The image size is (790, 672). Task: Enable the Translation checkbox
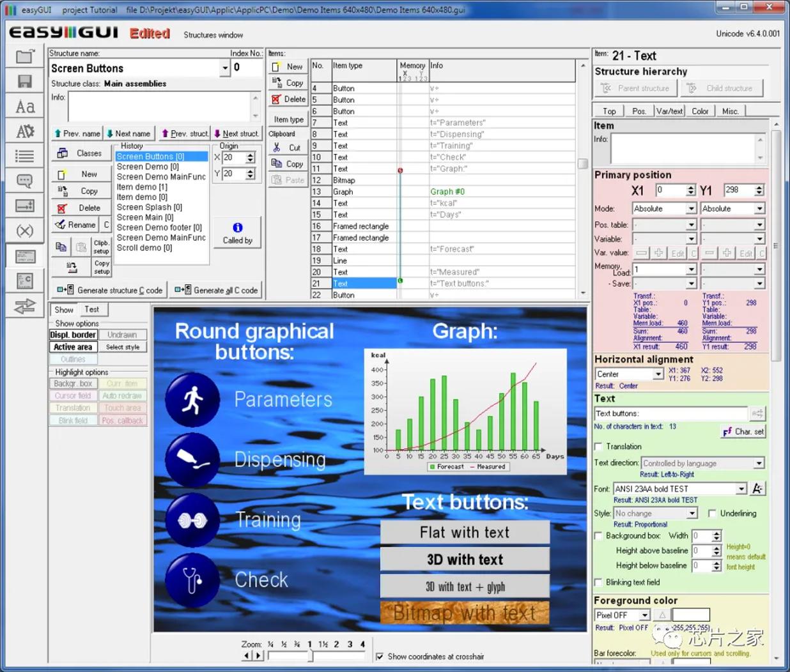point(598,447)
